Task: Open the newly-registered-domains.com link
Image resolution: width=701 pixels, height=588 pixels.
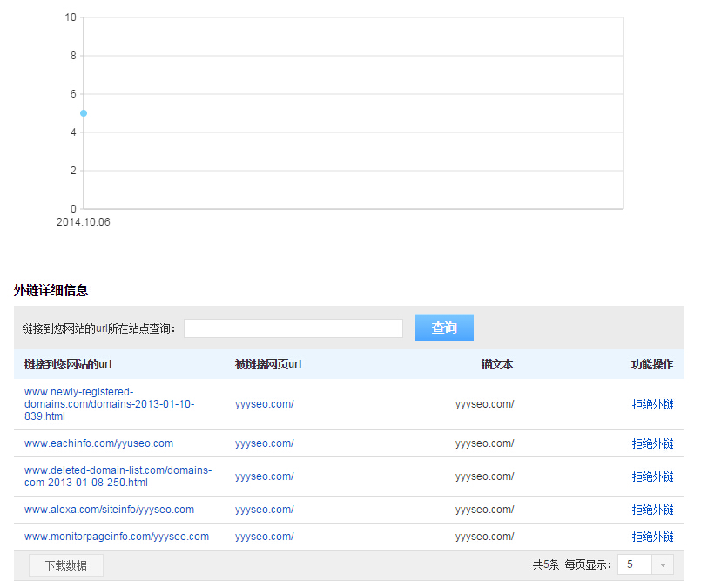Action: click(x=109, y=404)
